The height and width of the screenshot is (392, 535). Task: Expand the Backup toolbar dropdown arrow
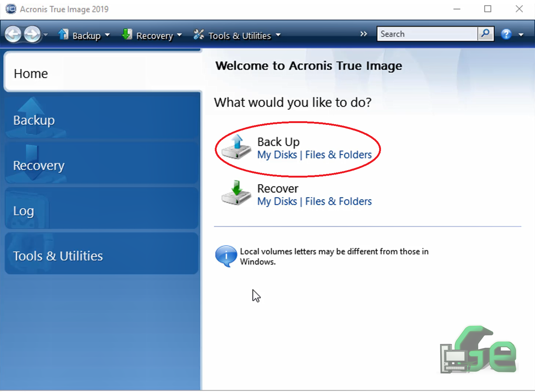(x=107, y=35)
